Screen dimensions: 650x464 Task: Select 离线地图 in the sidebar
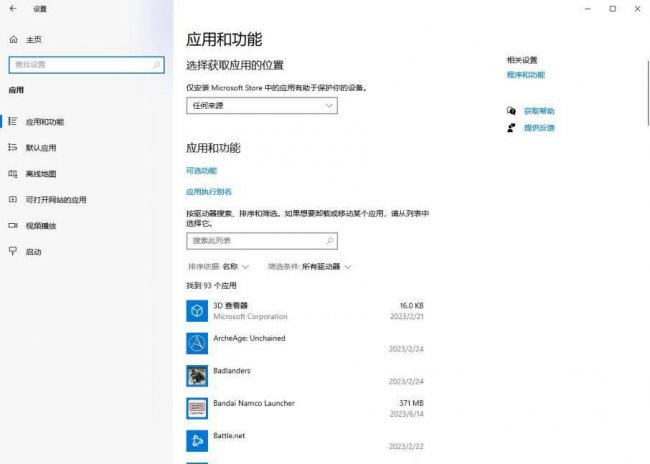point(87,174)
